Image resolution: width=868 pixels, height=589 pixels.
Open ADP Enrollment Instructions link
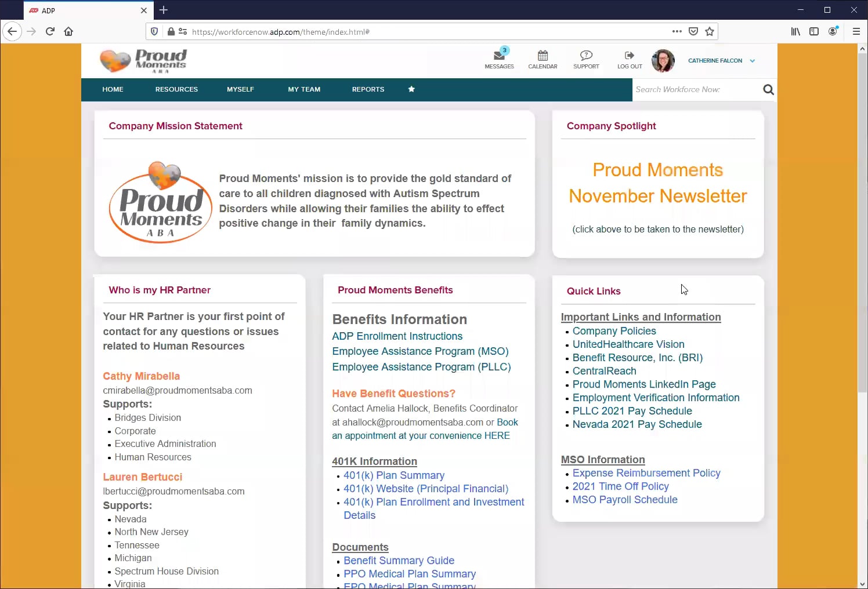[397, 336]
